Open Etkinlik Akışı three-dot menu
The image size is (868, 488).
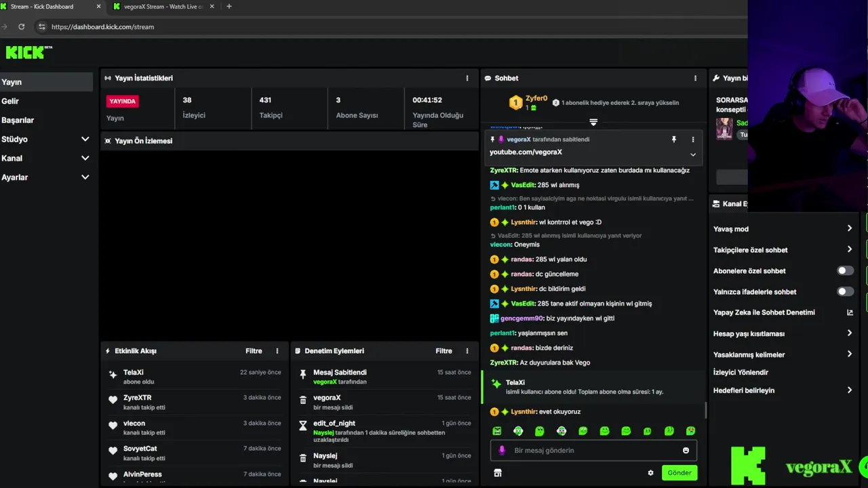pos(277,351)
